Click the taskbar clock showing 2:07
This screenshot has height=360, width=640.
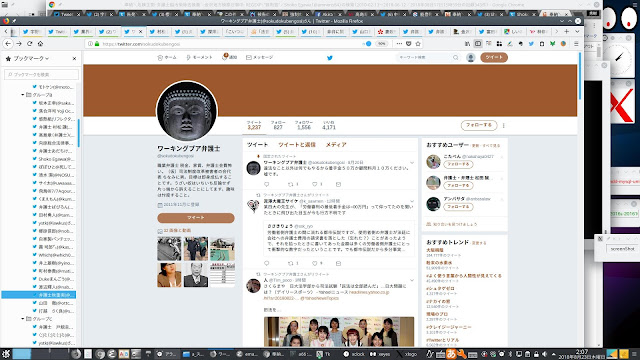point(581,354)
